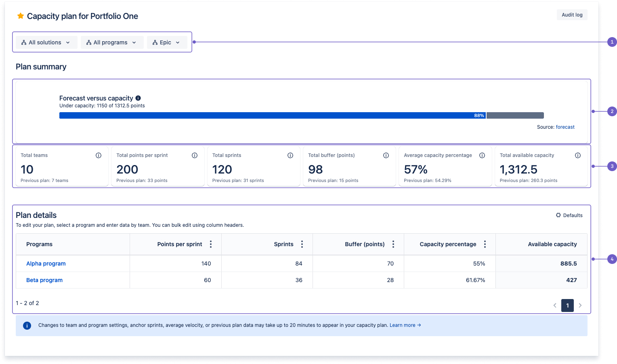Click the Total sprints info icon

290,155
